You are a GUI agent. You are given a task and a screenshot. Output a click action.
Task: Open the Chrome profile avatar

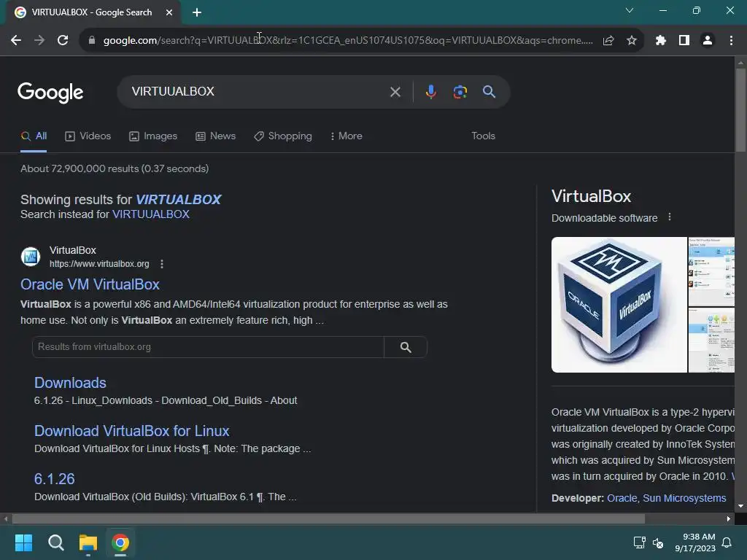point(708,41)
